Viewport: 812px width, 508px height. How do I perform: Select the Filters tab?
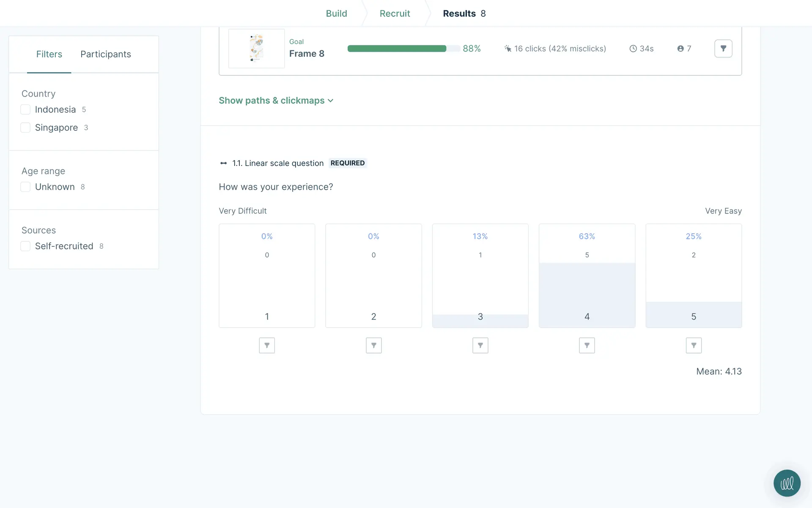[x=49, y=54]
